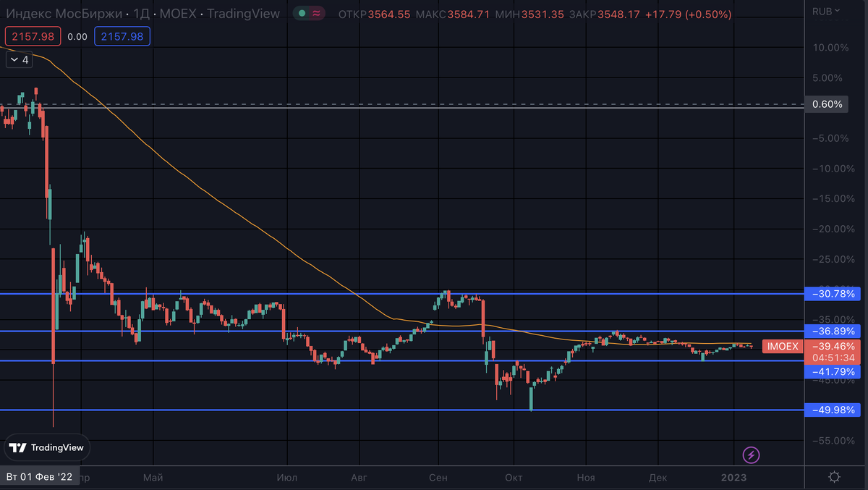Click the TradingView logo
Image resolution: width=868 pixels, height=490 pixels.
click(x=48, y=448)
